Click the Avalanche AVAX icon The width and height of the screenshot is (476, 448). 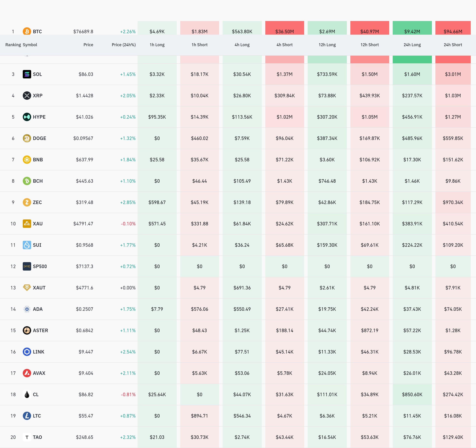tap(27, 373)
